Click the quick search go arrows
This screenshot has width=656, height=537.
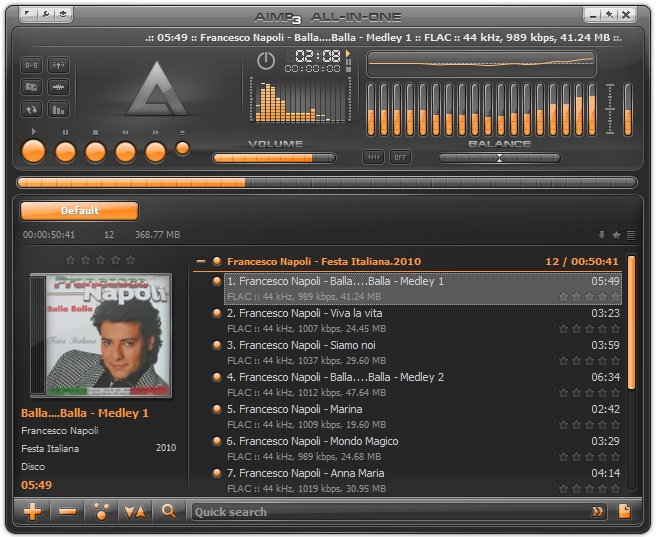(x=597, y=512)
